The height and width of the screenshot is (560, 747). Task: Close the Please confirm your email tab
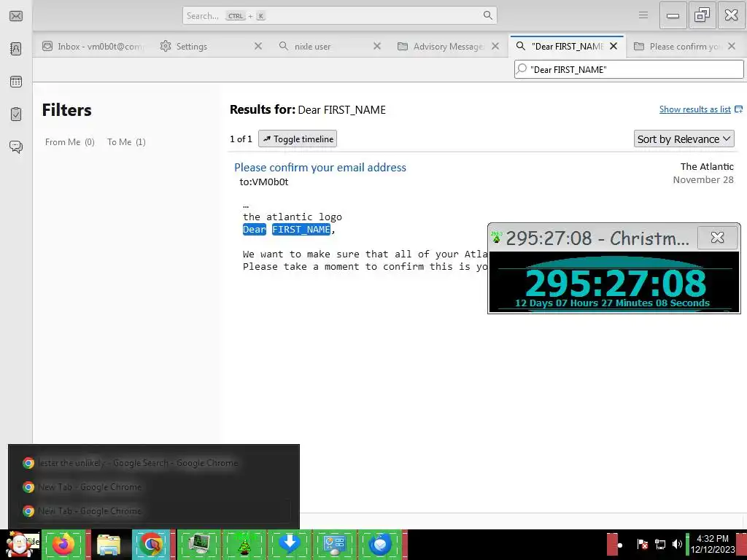[x=732, y=46]
